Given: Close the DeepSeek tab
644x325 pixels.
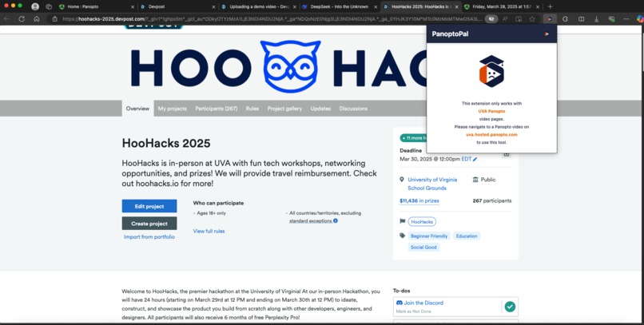Looking at the screenshot, I should point(376,7).
